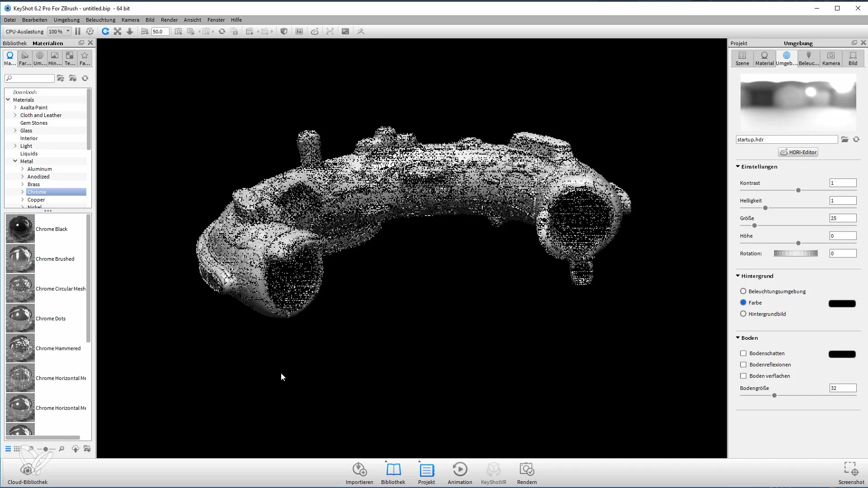Click the HDRI-Editor button
868x488 pixels.
(x=799, y=152)
